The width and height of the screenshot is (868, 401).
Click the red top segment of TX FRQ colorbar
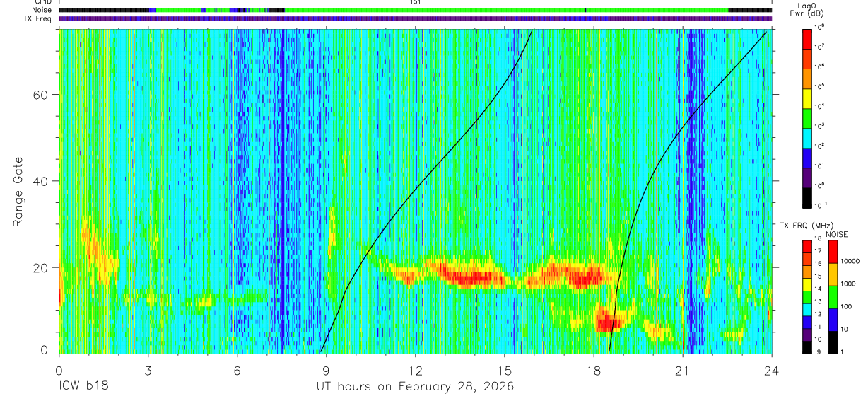(807, 246)
